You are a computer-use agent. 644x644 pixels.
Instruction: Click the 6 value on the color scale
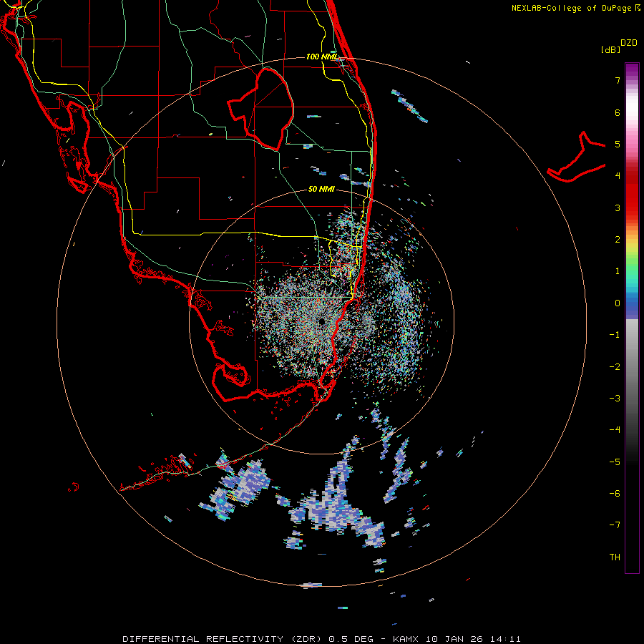[618, 112]
